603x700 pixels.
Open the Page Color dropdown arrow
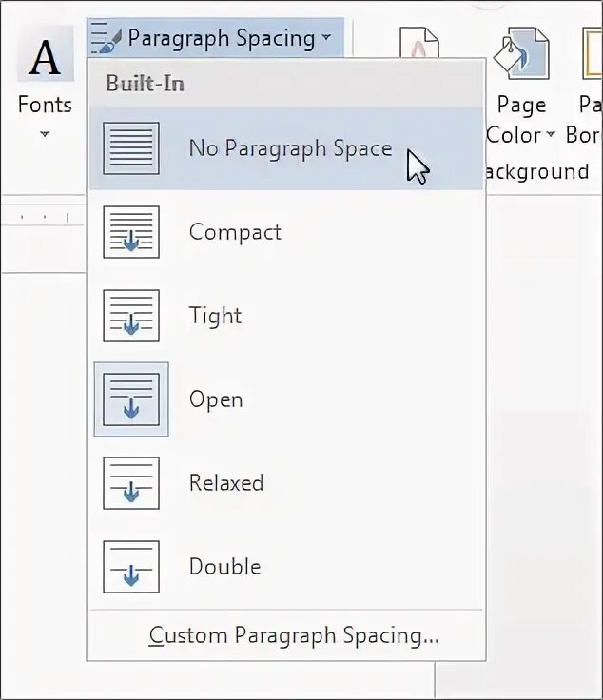(551, 134)
